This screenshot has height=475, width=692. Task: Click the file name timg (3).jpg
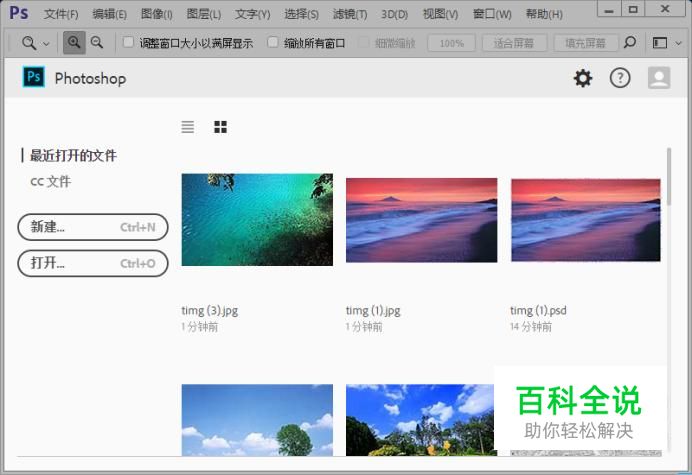point(210,311)
